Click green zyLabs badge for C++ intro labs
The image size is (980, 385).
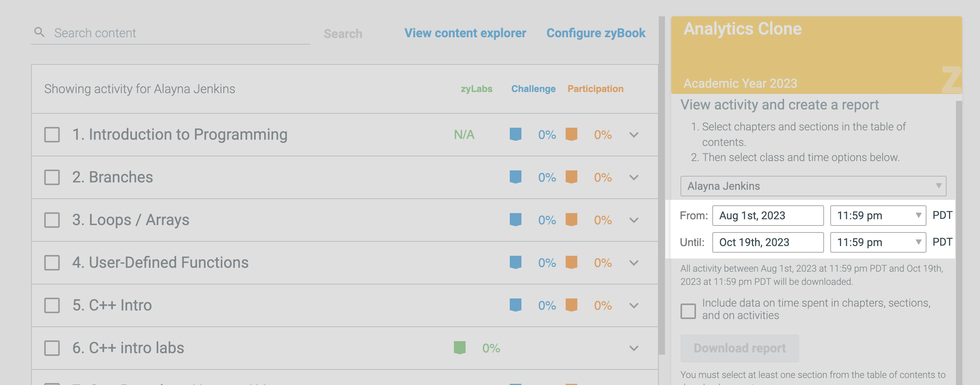coord(459,348)
